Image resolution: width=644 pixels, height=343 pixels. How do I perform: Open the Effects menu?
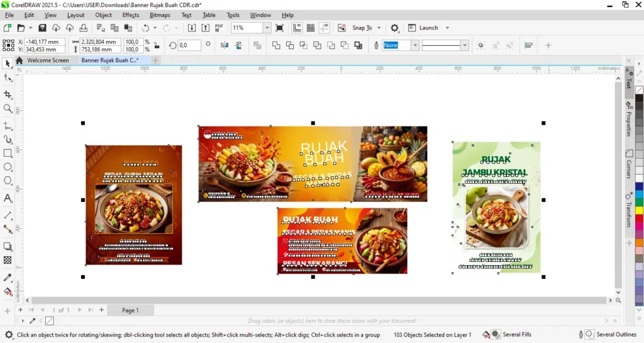131,15
